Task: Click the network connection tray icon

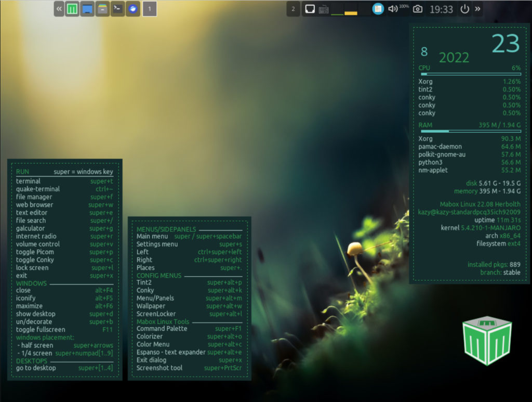Action: 310,9
